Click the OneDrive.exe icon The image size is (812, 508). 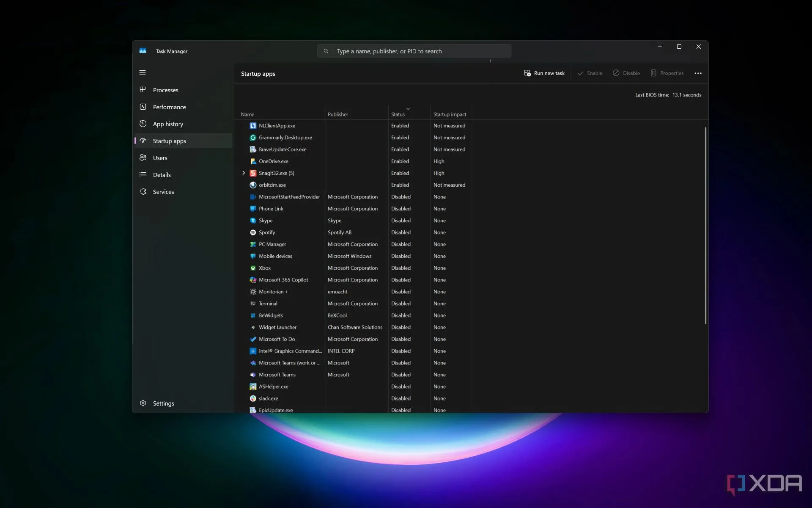253,161
